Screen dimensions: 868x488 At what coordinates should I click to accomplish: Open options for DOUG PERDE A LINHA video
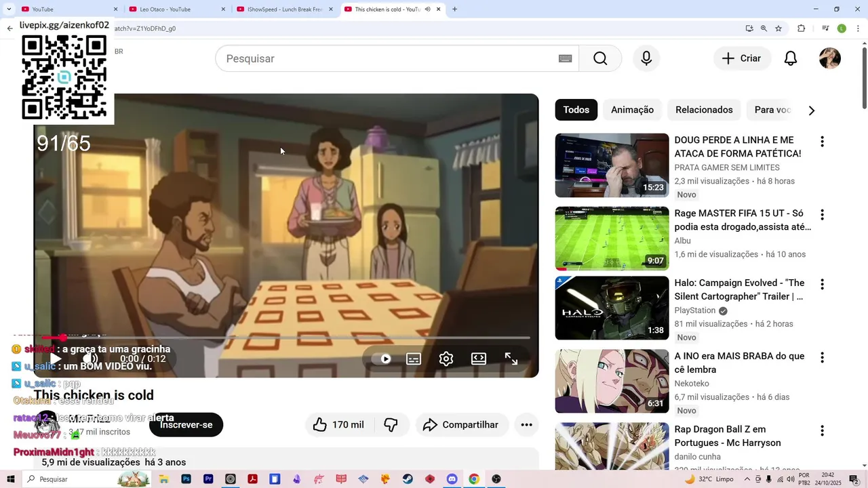822,142
